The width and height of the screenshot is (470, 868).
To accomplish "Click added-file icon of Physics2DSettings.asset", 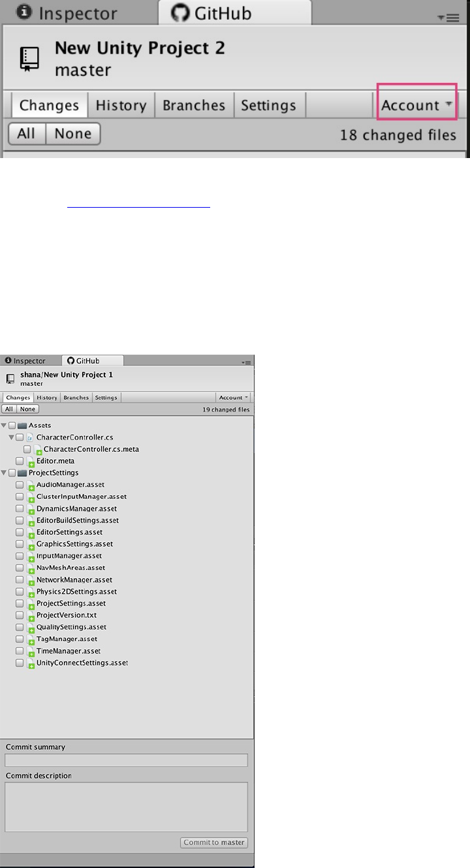I will pos(31,592).
